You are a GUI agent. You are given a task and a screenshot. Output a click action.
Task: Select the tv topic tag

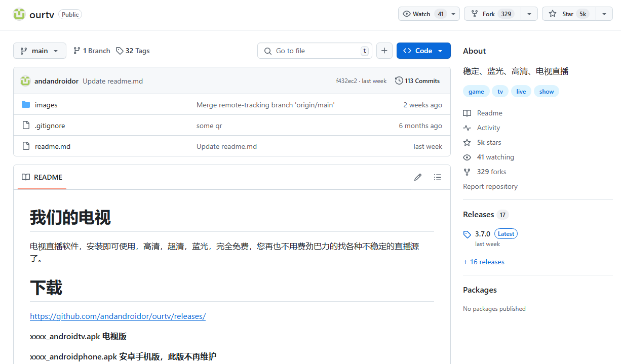500,92
